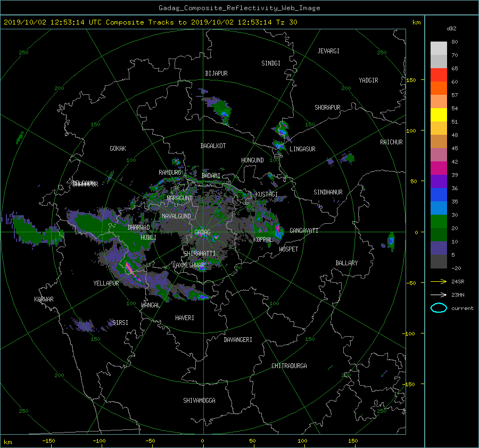Select the HAVERI place label

185,318
